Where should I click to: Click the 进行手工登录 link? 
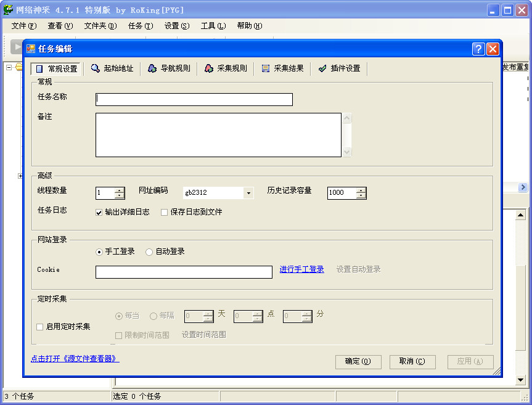coord(301,269)
